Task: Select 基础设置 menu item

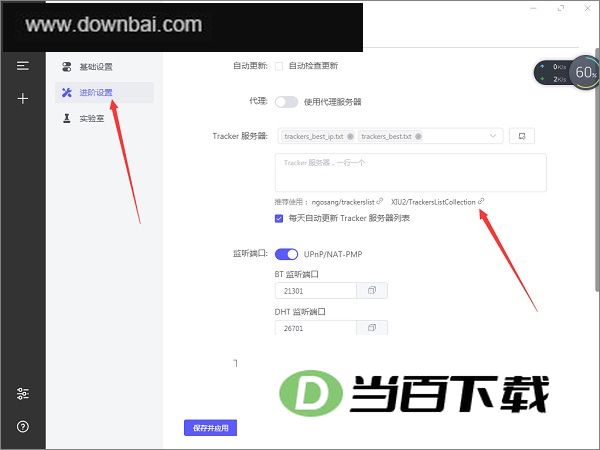Action: 104,67
